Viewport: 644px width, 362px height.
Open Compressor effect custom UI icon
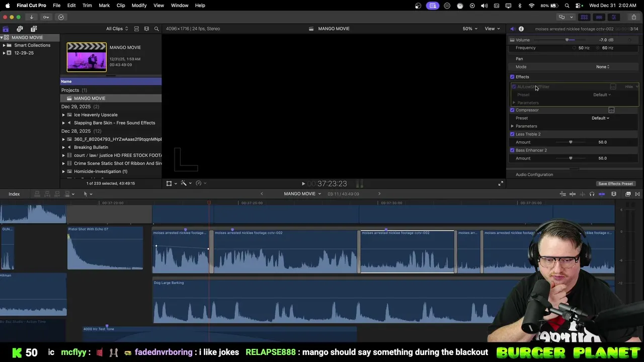point(611,110)
